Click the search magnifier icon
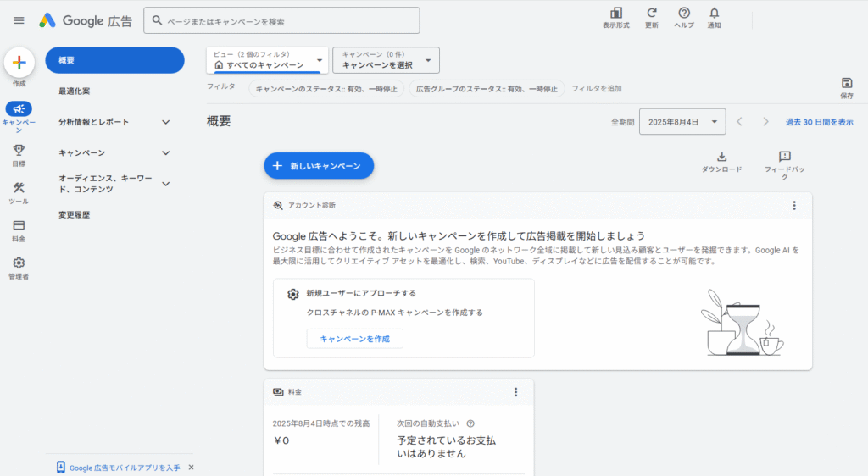This screenshot has height=476, width=868. [x=157, y=20]
